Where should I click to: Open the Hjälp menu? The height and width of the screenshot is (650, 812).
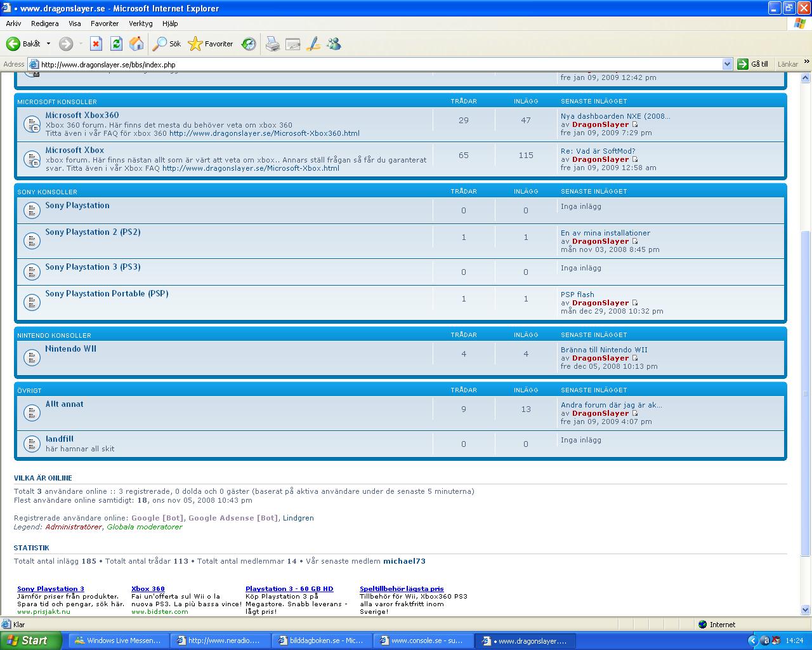pos(170,23)
